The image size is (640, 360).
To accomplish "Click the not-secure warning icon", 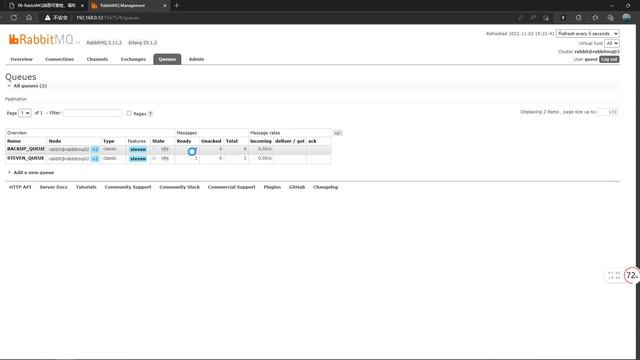I will 48,18.
